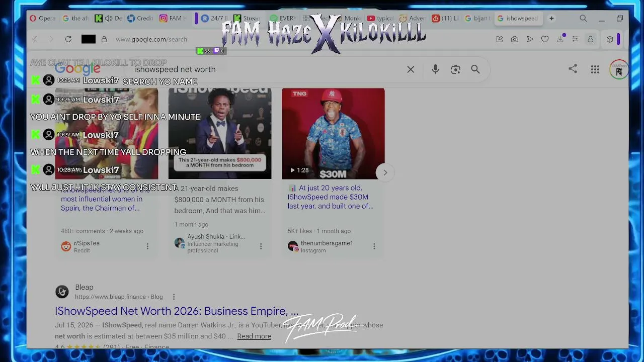Open the pencil edit icon in the toolbar
Image resolution: width=644 pixels, height=362 pixels.
pyautogui.click(x=500, y=39)
